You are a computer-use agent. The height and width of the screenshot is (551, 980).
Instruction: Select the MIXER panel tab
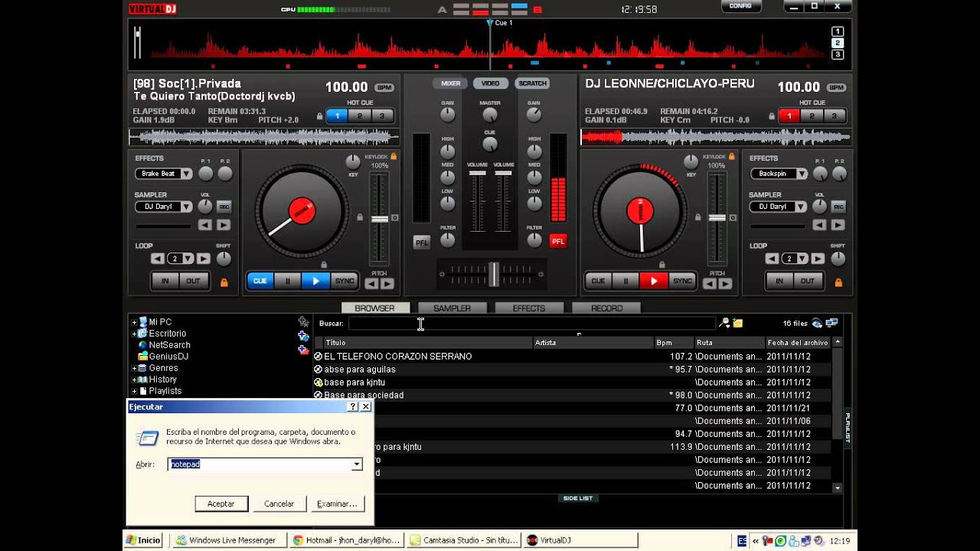(450, 83)
